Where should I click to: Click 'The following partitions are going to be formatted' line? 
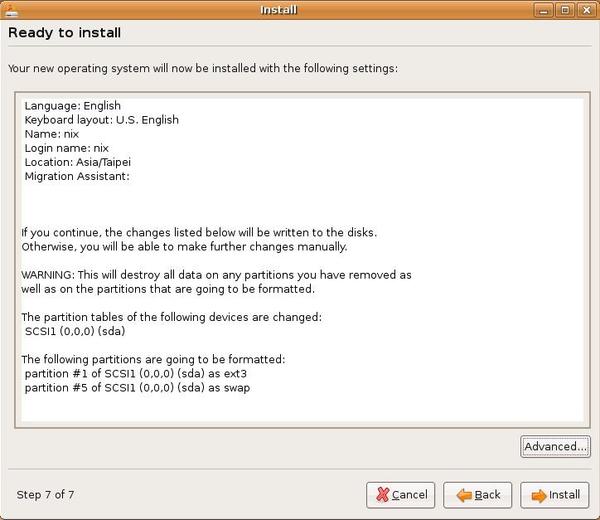coord(153,359)
